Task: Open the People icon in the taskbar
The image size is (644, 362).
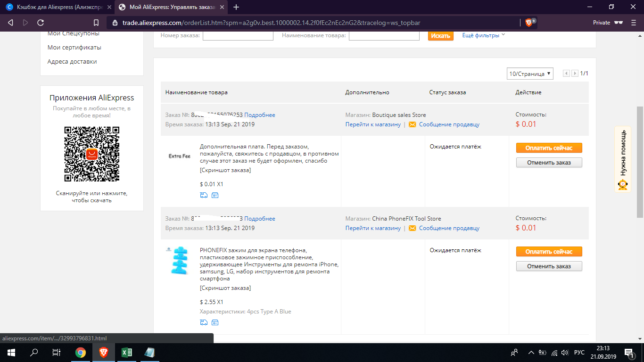Action: [x=514, y=353]
